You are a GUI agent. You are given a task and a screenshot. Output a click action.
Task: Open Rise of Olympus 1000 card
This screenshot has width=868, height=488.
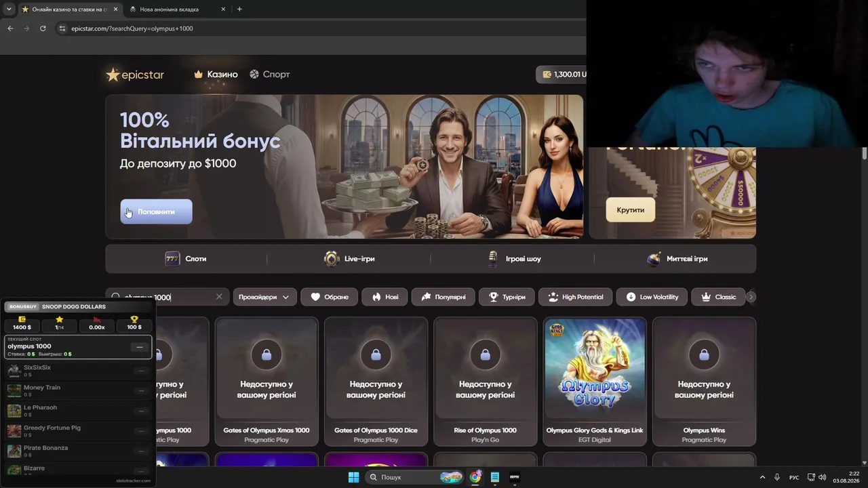click(x=486, y=382)
